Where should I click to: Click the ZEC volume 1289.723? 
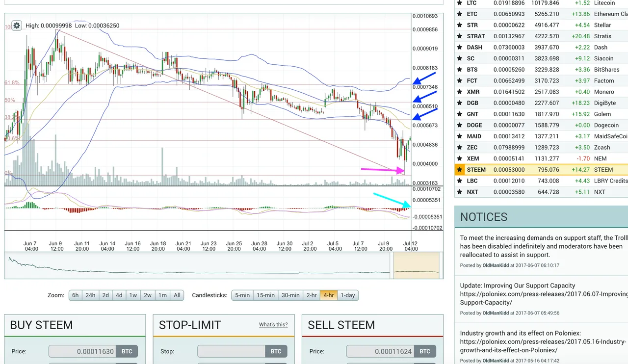click(x=547, y=148)
